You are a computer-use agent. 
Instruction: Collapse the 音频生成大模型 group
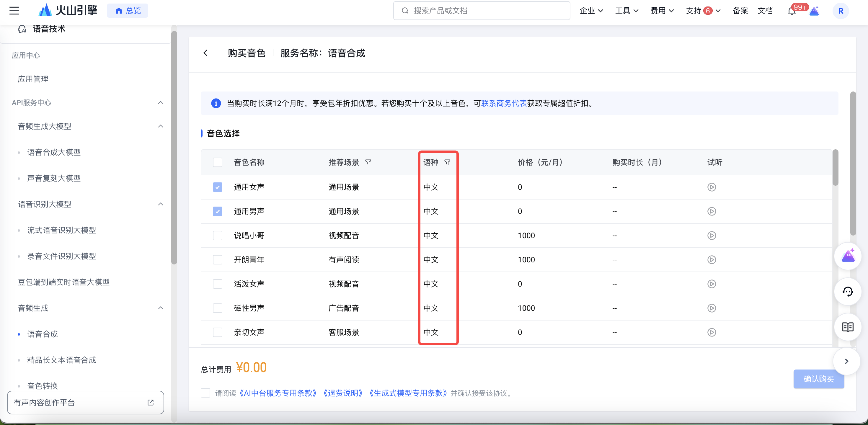[x=161, y=126]
